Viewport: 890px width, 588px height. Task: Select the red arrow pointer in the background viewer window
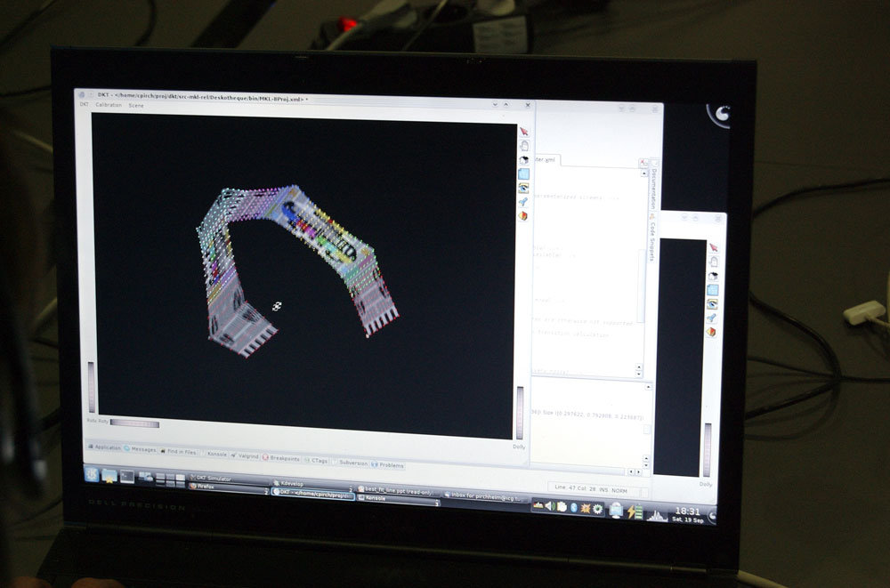[714, 247]
